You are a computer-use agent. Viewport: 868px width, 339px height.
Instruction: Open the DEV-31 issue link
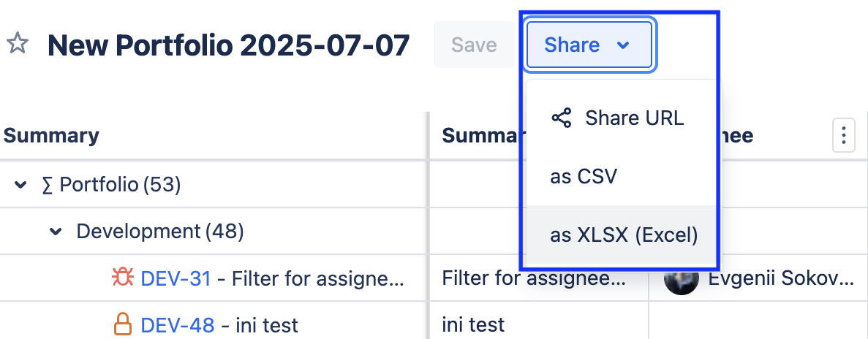pyautogui.click(x=176, y=278)
